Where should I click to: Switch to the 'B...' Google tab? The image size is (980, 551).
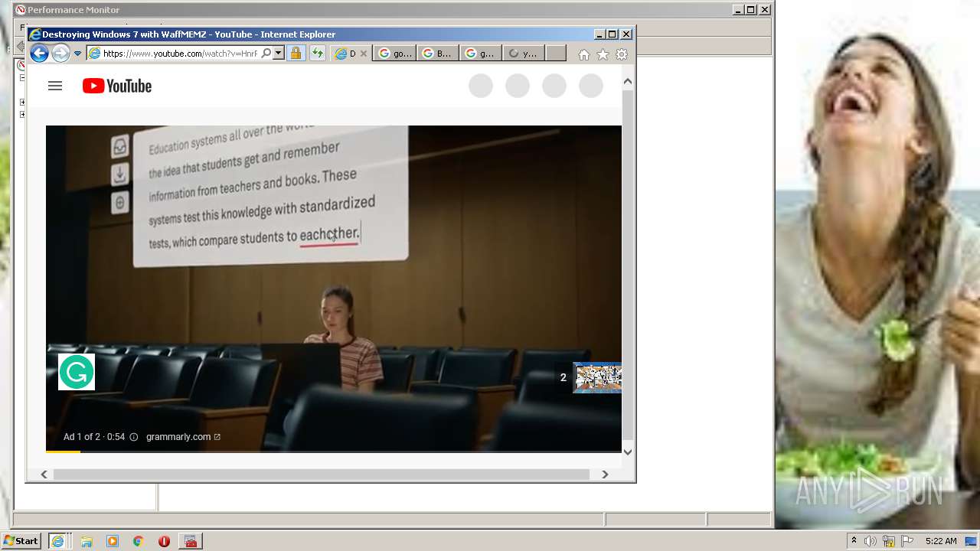[x=438, y=54]
